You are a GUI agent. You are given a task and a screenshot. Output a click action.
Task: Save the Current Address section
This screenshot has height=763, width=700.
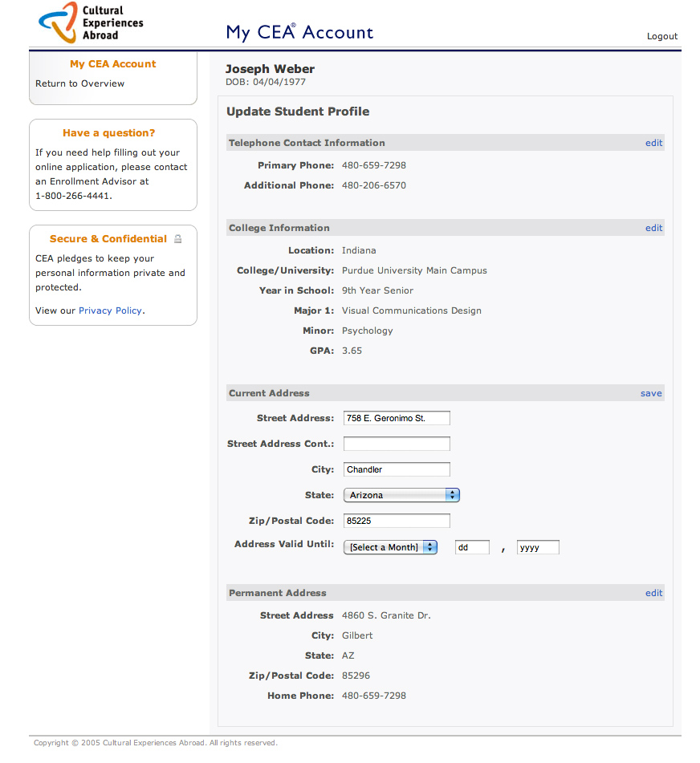click(651, 393)
